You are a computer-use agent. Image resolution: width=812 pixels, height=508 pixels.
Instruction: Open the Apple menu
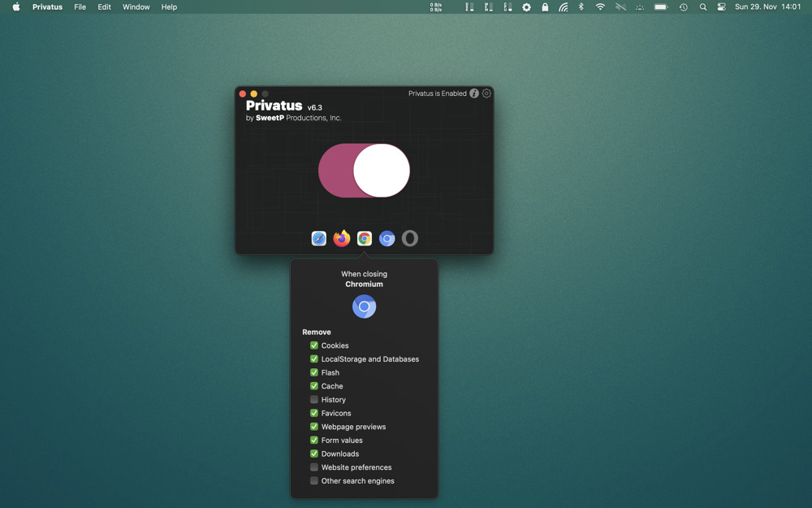16,7
